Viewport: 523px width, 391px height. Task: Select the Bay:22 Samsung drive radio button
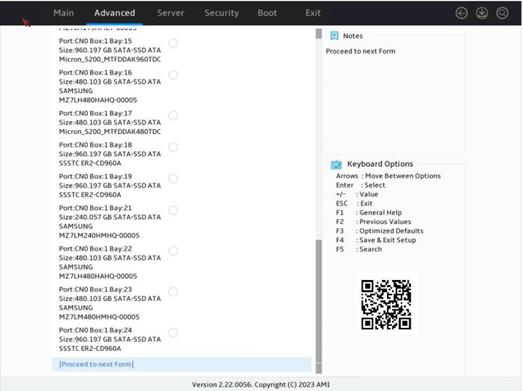pos(173,251)
